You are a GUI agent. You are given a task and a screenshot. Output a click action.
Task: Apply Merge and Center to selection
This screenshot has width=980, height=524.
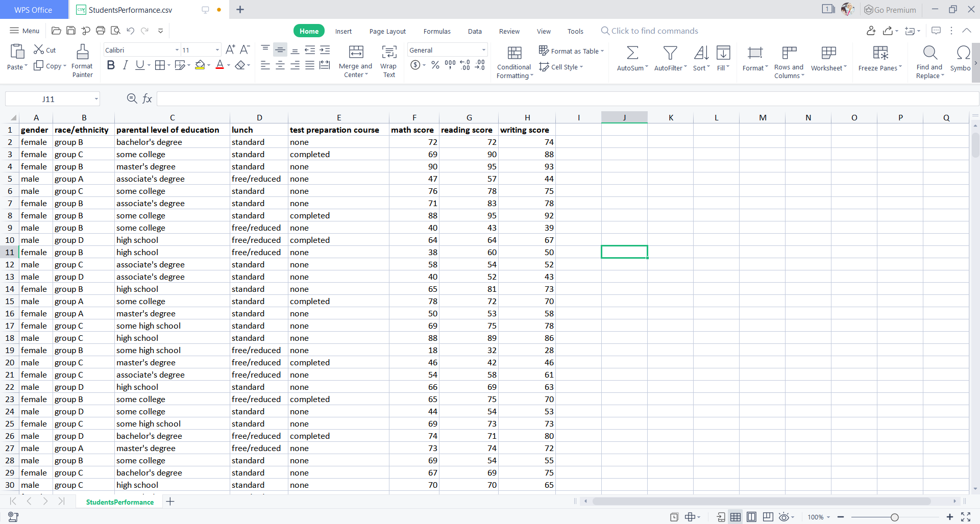click(355, 60)
